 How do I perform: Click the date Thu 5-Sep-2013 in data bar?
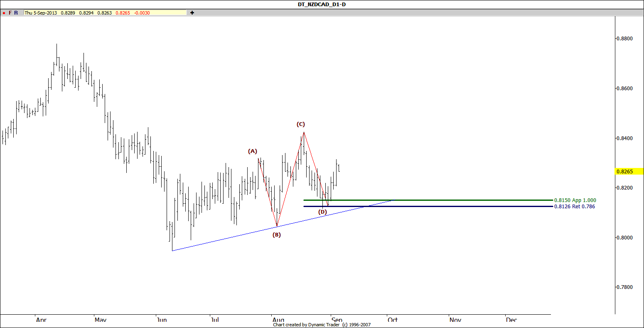pyautogui.click(x=41, y=13)
